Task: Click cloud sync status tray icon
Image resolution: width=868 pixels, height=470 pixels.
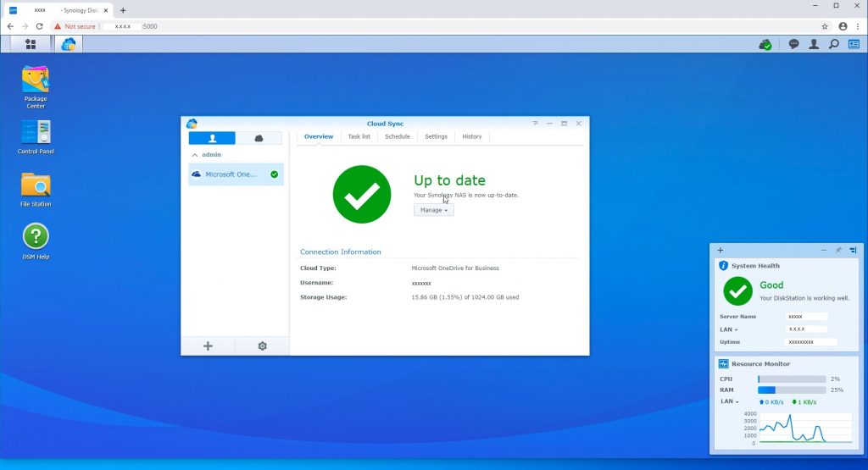Action: tap(765, 44)
